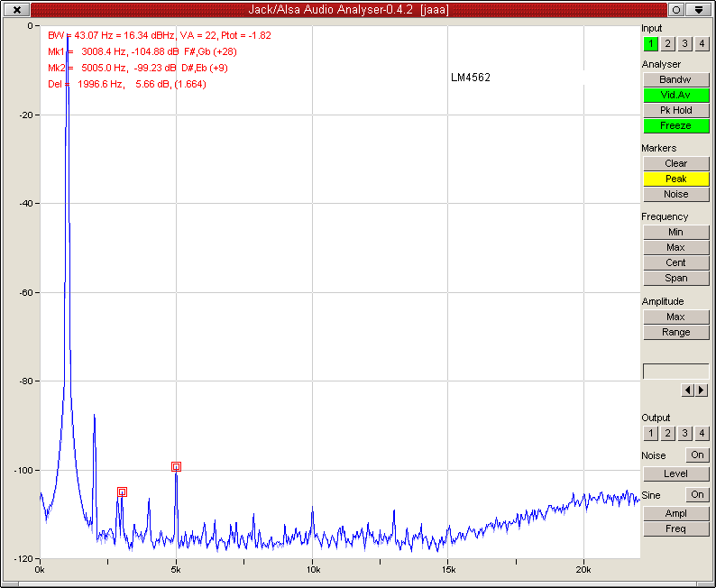Select noise Level parameter
716x588 pixels.
(675, 473)
